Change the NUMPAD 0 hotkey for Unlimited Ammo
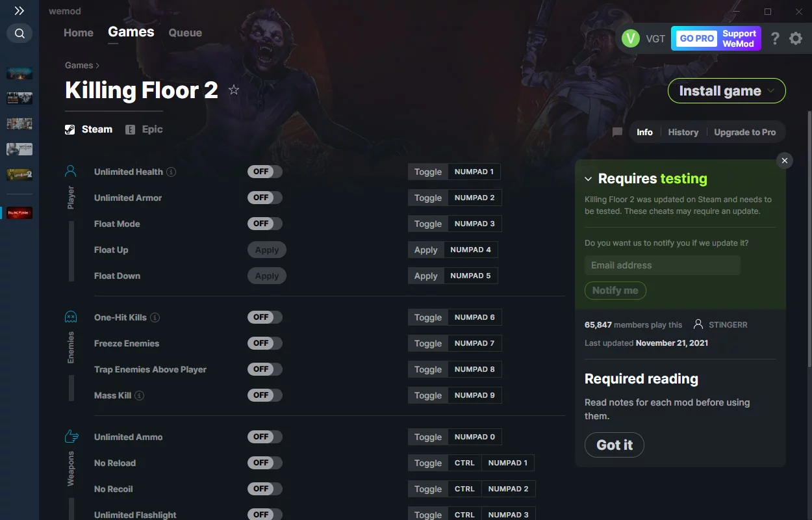The image size is (812, 520). pos(475,437)
